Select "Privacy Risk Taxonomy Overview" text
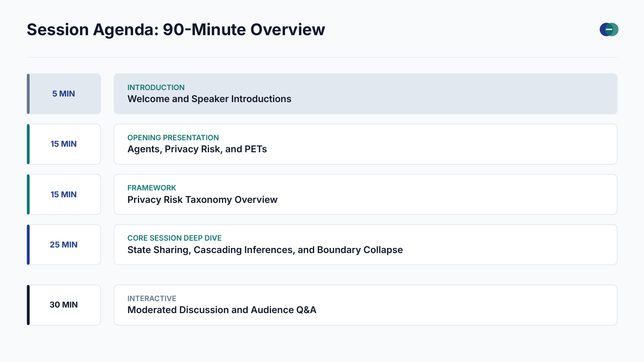 [202, 200]
